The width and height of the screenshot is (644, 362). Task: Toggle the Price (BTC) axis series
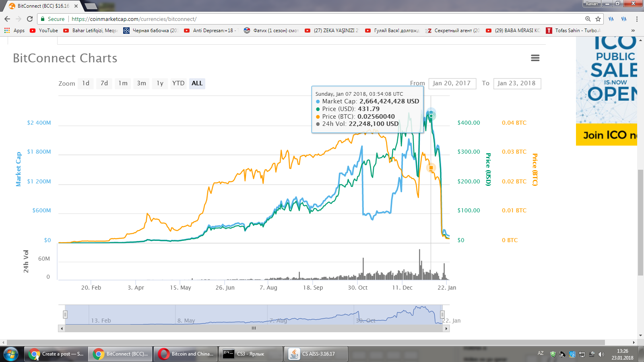click(x=535, y=169)
